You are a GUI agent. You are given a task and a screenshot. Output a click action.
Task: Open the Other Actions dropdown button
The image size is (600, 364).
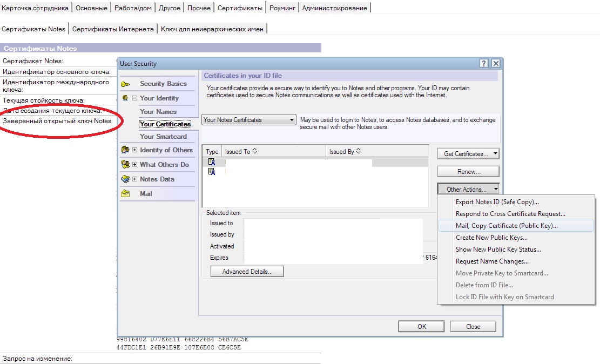pyautogui.click(x=468, y=190)
